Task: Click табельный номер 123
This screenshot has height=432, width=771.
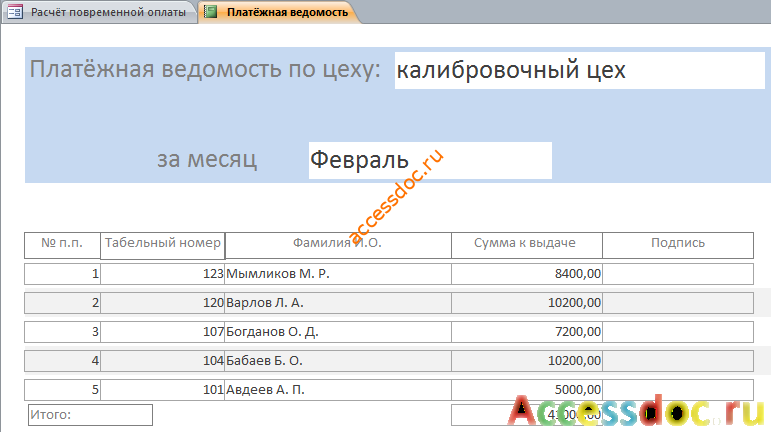Action: click(x=163, y=274)
